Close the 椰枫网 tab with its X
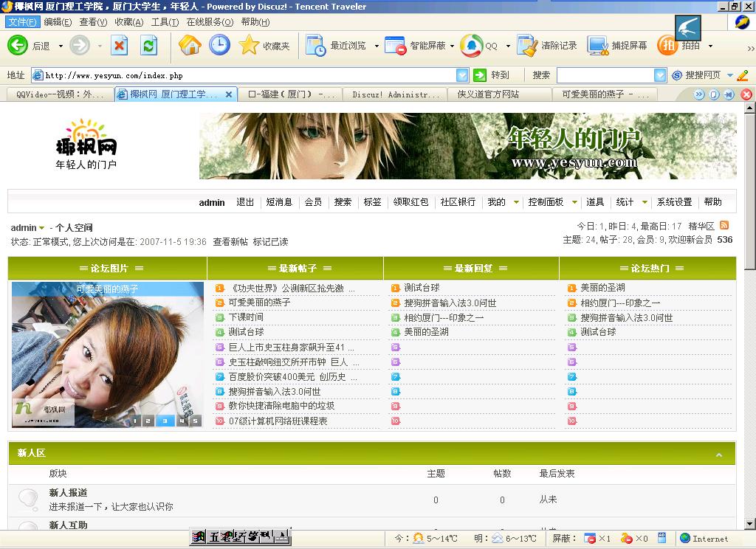 [229, 94]
